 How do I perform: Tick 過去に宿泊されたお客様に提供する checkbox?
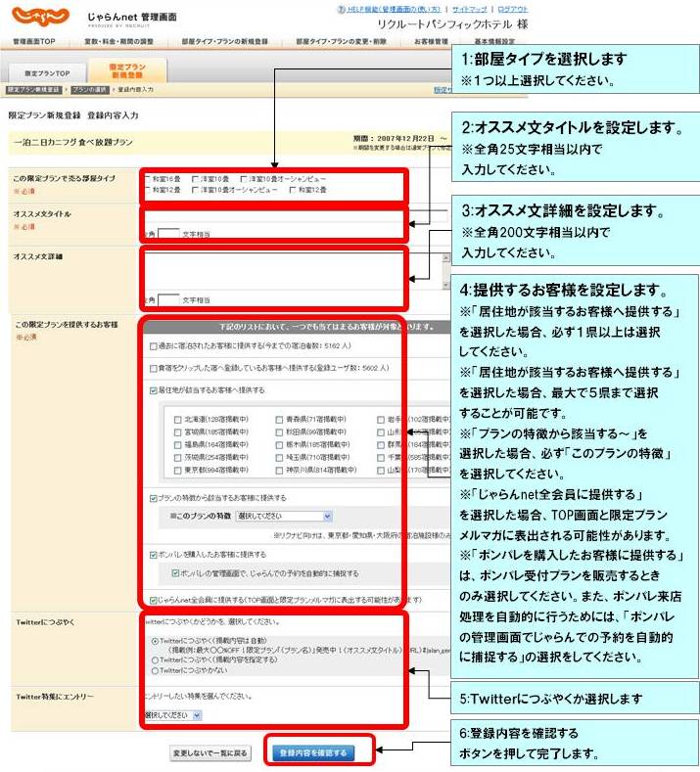pos(152,345)
